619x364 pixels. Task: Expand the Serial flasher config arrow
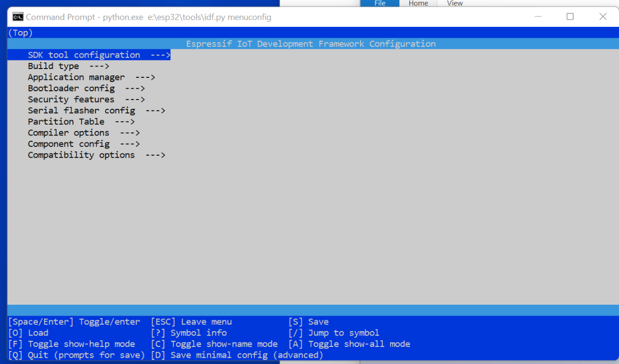pyautogui.click(x=155, y=111)
